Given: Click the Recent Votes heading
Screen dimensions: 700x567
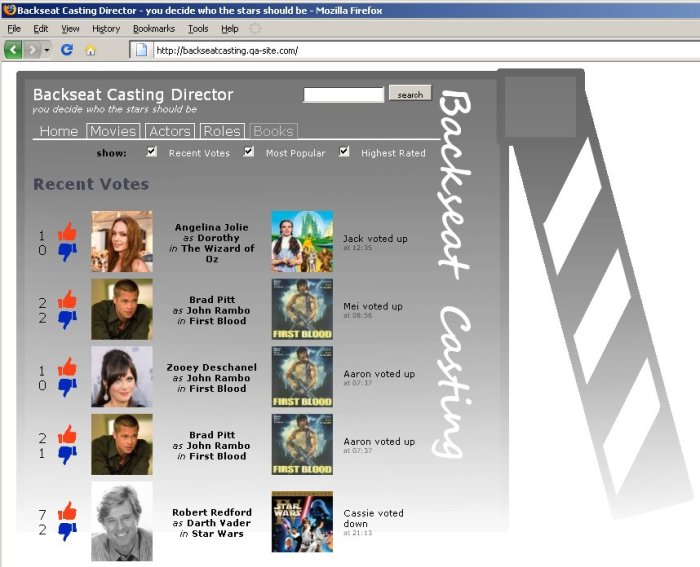Looking at the screenshot, I should (91, 184).
